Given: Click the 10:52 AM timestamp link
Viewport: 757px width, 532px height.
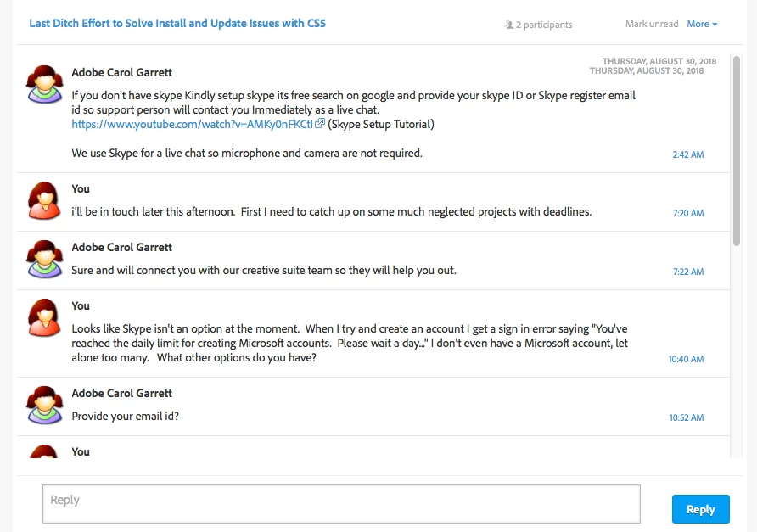Looking at the screenshot, I should pyautogui.click(x=686, y=417).
